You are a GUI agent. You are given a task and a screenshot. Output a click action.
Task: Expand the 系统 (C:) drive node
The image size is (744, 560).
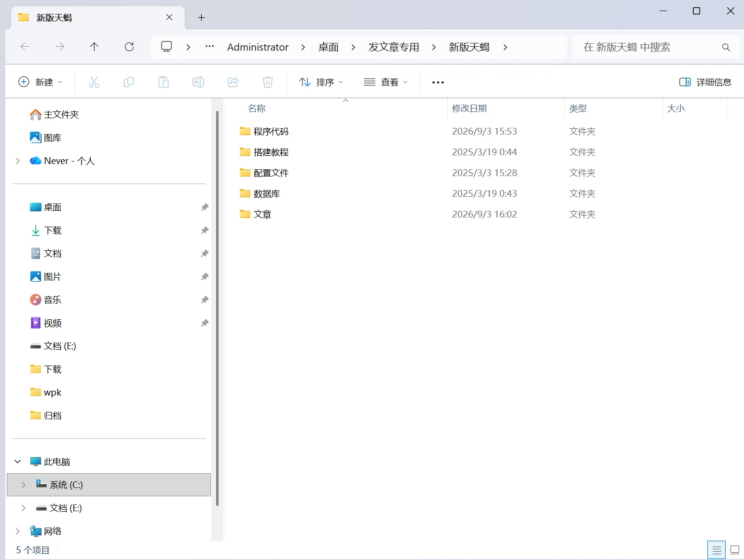pos(24,485)
